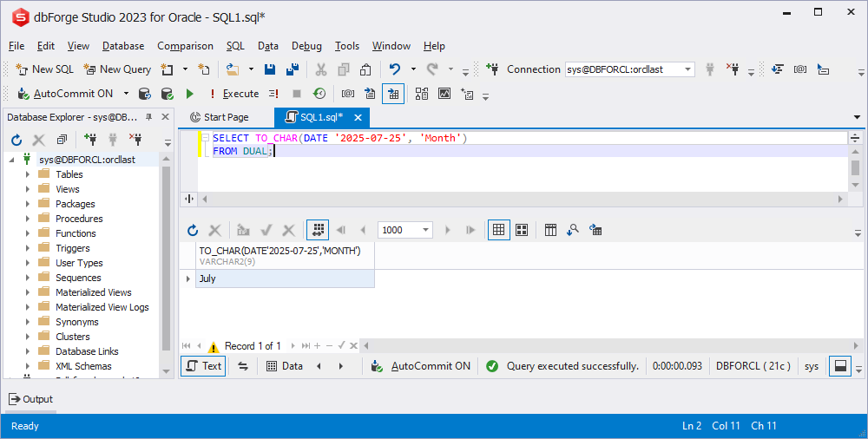The width and height of the screenshot is (868, 439).
Task: Click the open file folder icon
Action: 233,69
